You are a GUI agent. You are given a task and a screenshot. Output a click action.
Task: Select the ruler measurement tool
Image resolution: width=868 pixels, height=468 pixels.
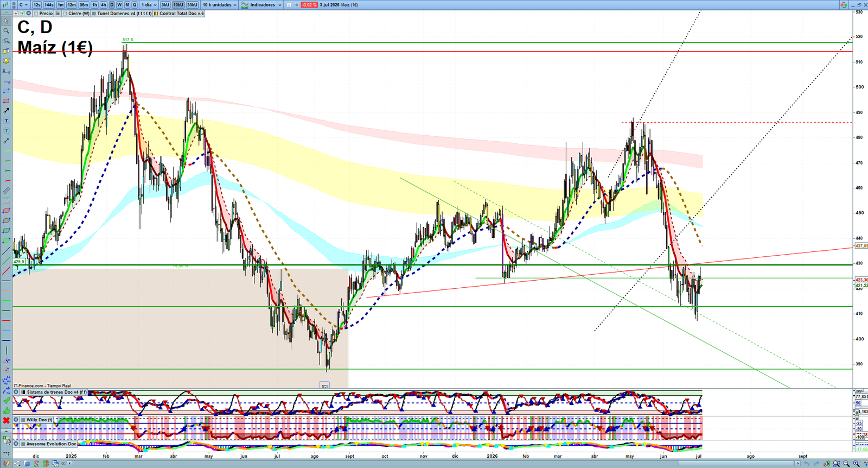point(7,191)
